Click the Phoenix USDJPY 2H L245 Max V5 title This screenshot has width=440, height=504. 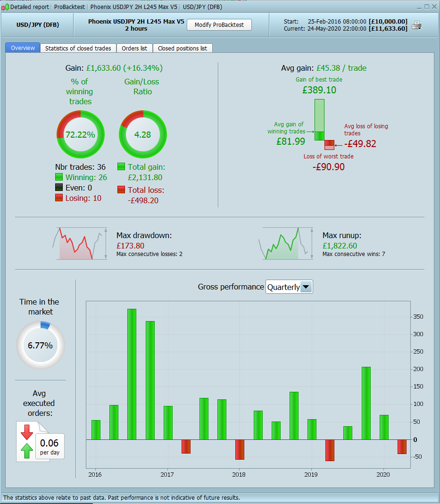coord(136,22)
